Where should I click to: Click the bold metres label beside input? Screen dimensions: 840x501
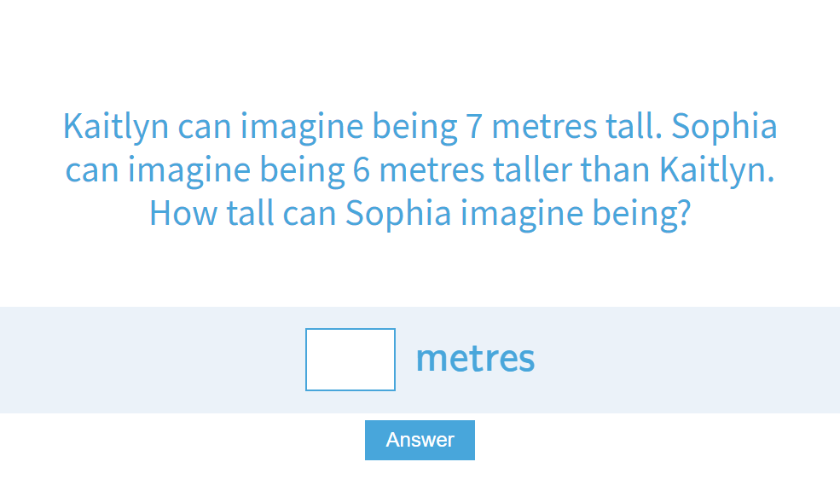[475, 358]
